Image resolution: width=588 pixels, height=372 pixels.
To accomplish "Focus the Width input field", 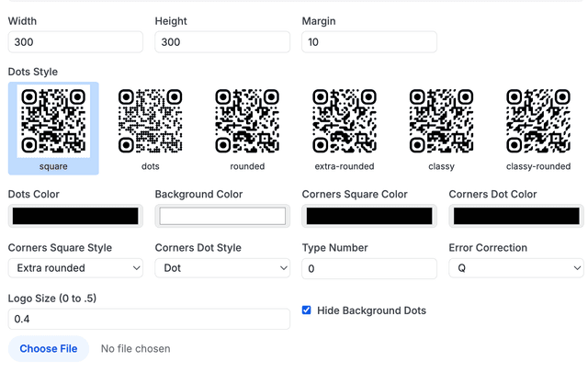I will [x=75, y=42].
